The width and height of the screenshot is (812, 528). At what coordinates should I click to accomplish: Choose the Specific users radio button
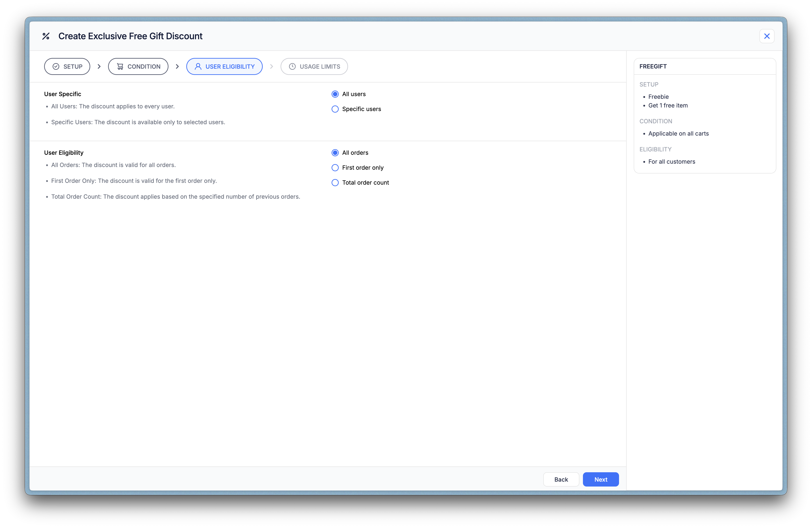pos(335,109)
